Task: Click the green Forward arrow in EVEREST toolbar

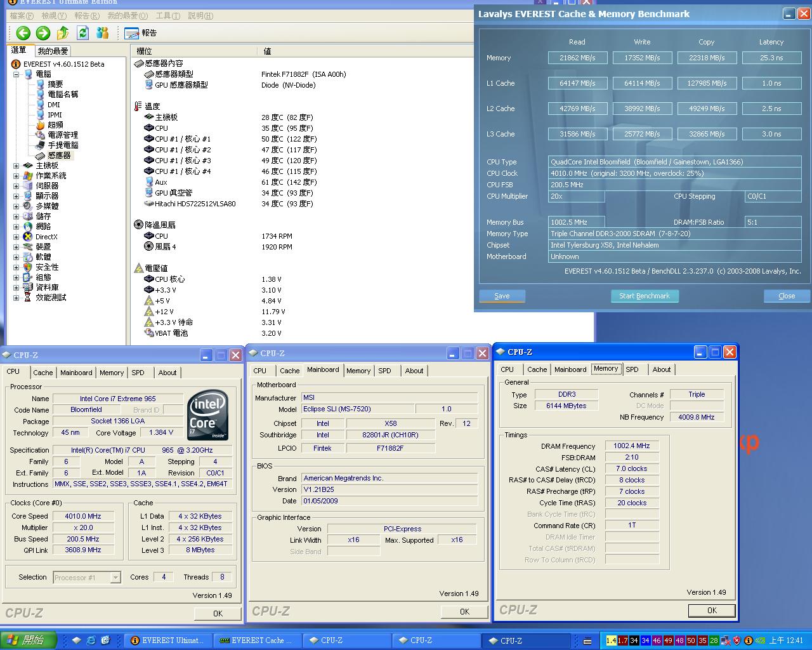Action: pos(43,33)
